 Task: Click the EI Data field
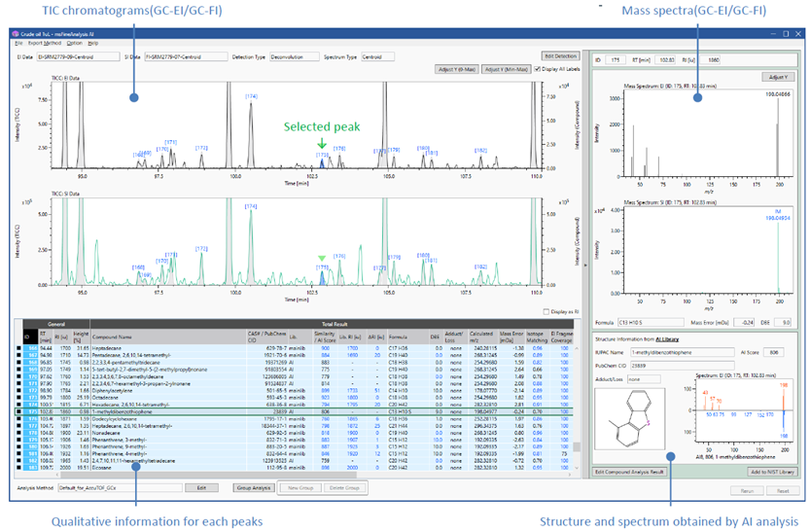tap(78, 56)
